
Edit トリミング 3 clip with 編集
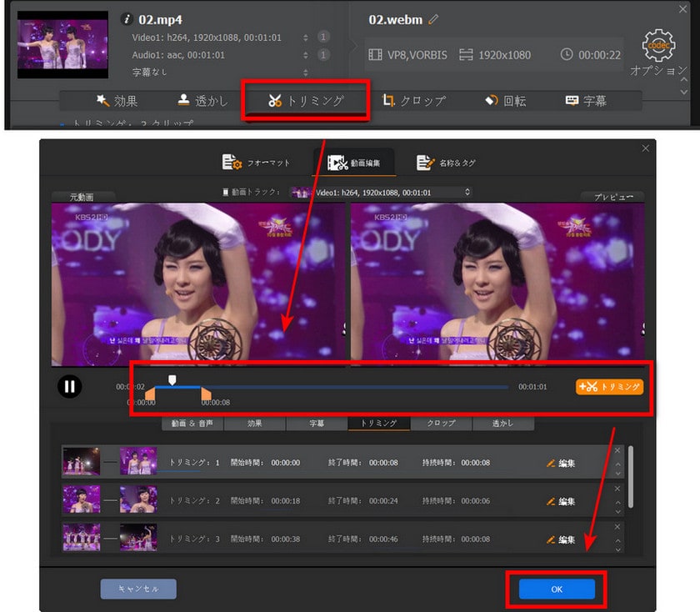point(561,539)
